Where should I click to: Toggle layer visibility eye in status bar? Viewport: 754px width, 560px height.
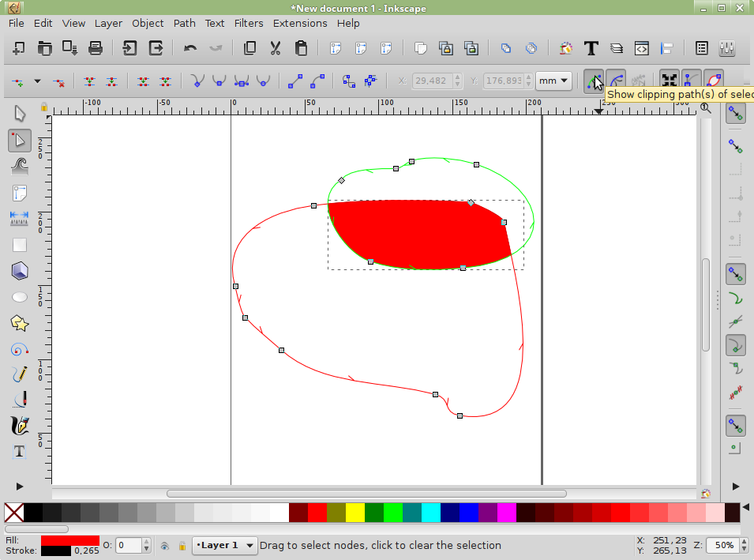(165, 546)
